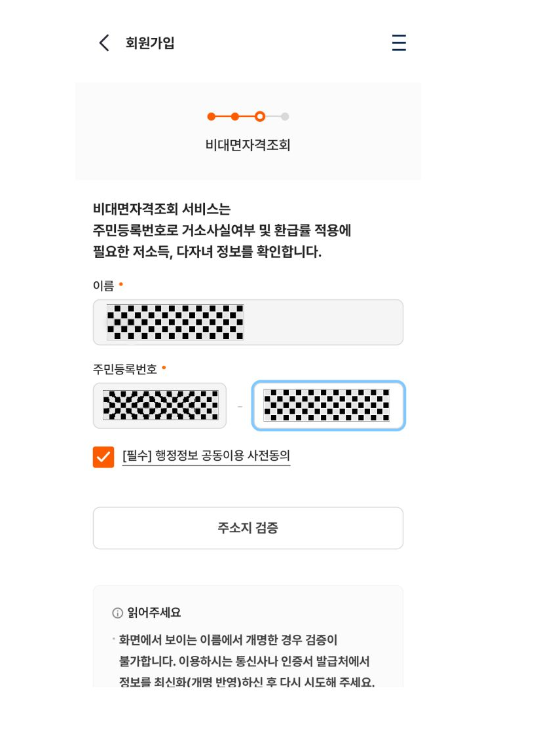Click the 이름 input field
This screenshot has width=535, height=756.
(x=248, y=322)
